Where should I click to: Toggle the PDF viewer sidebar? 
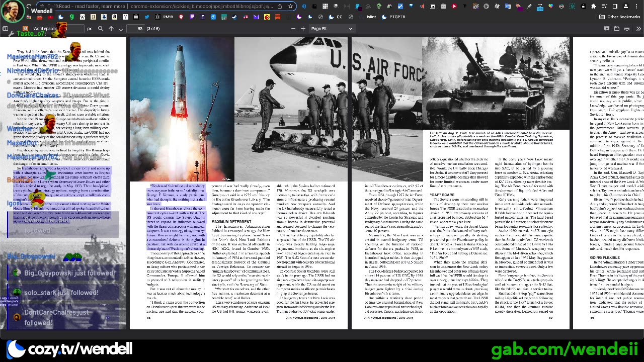point(5,29)
